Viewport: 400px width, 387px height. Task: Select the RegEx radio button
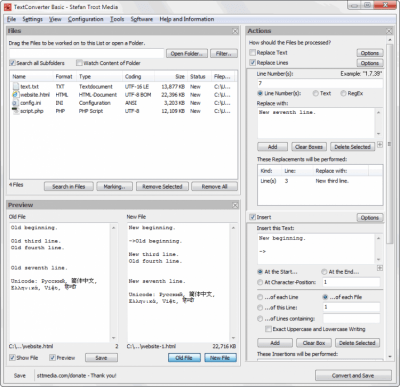pos(343,93)
